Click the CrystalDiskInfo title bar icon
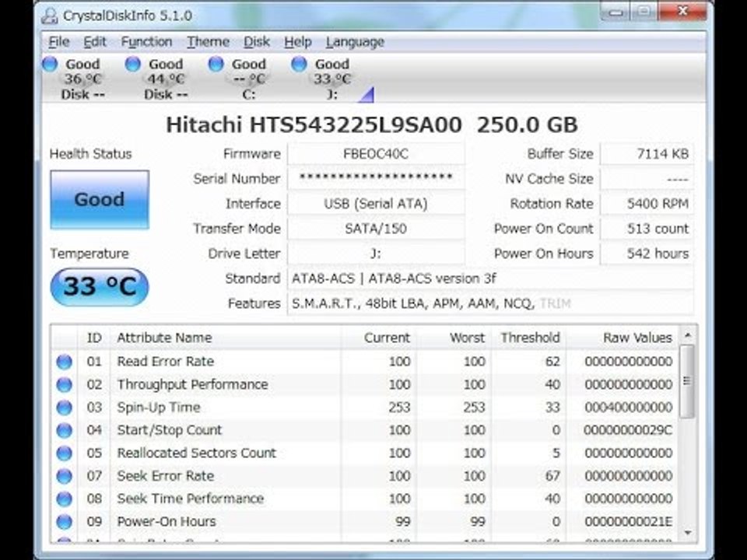Viewport: 747px width, 560px height. (x=49, y=16)
